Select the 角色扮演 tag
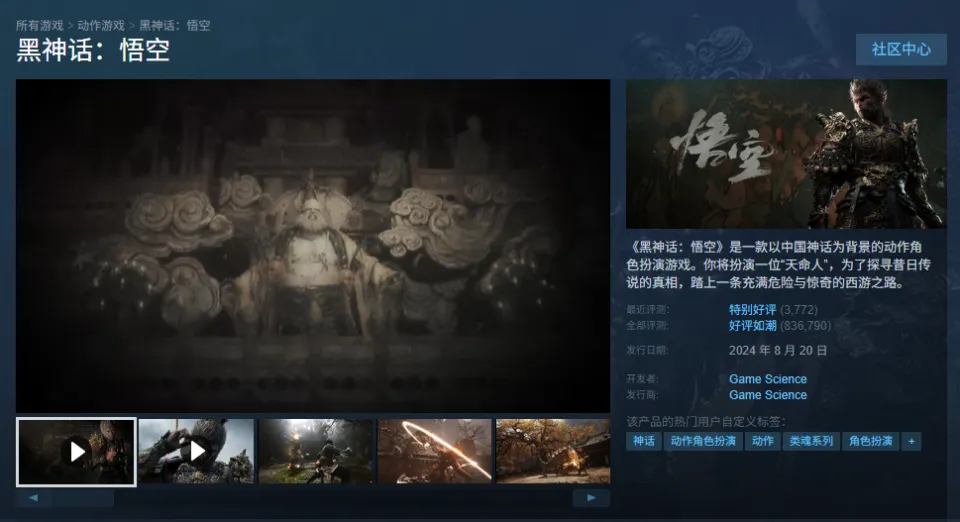Screen dimensions: 960x522 pyautogui.click(x=870, y=441)
